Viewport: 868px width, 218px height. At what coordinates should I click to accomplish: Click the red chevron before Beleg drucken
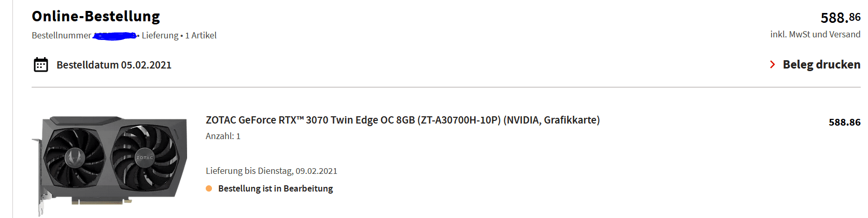click(x=772, y=64)
